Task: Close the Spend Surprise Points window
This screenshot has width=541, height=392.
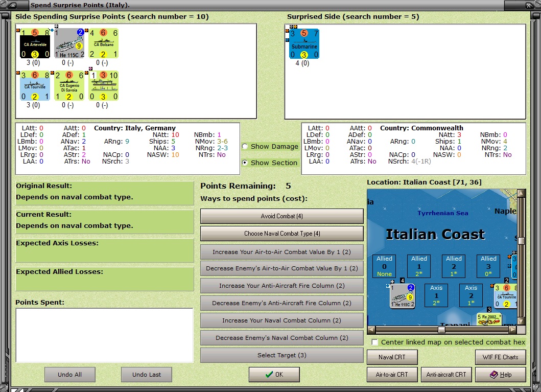Action: (x=529, y=5)
